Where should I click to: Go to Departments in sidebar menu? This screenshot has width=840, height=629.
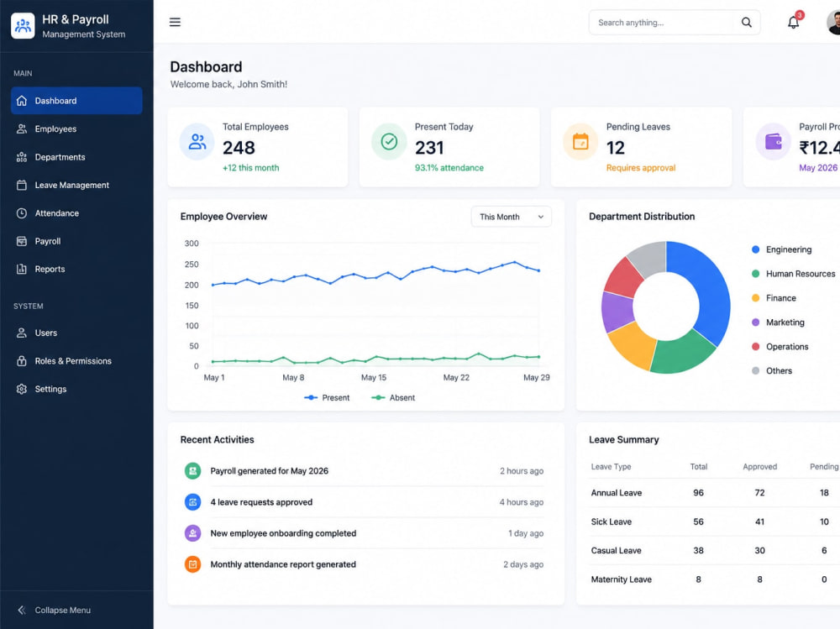pyautogui.click(x=76, y=157)
